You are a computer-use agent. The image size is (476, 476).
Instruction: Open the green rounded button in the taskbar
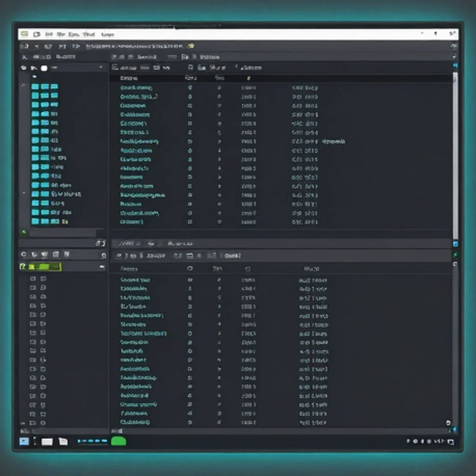point(119,441)
